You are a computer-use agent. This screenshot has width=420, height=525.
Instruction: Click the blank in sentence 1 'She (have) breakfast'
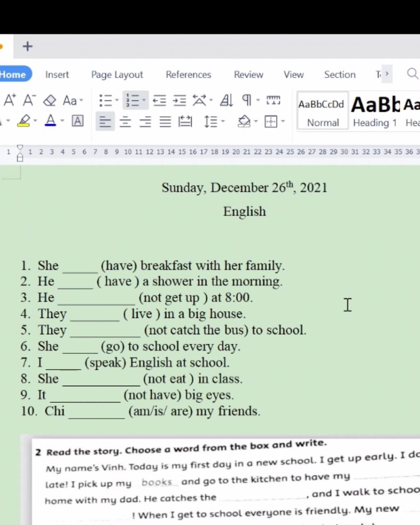(80, 267)
